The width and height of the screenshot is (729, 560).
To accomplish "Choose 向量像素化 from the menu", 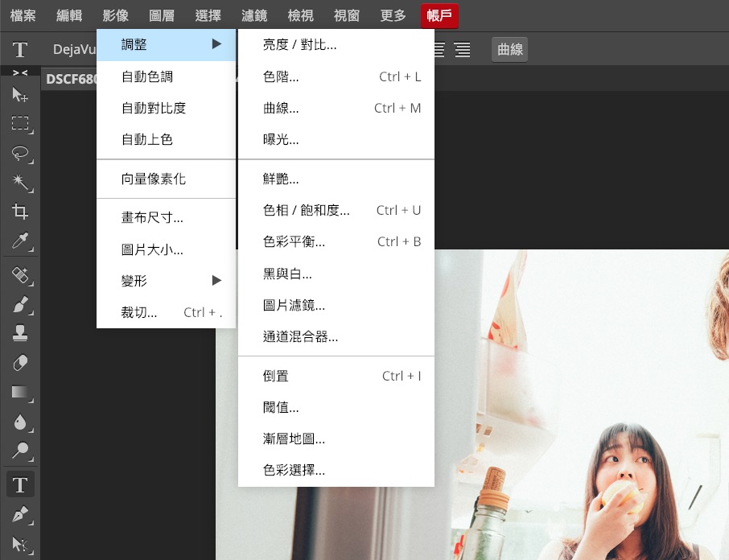I will pyautogui.click(x=166, y=179).
